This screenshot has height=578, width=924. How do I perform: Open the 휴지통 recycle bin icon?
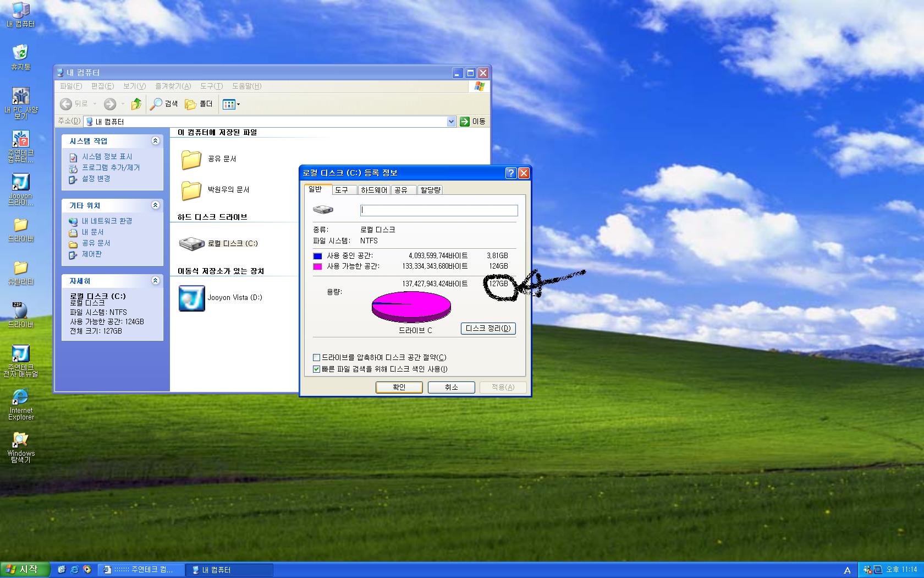click(20, 57)
